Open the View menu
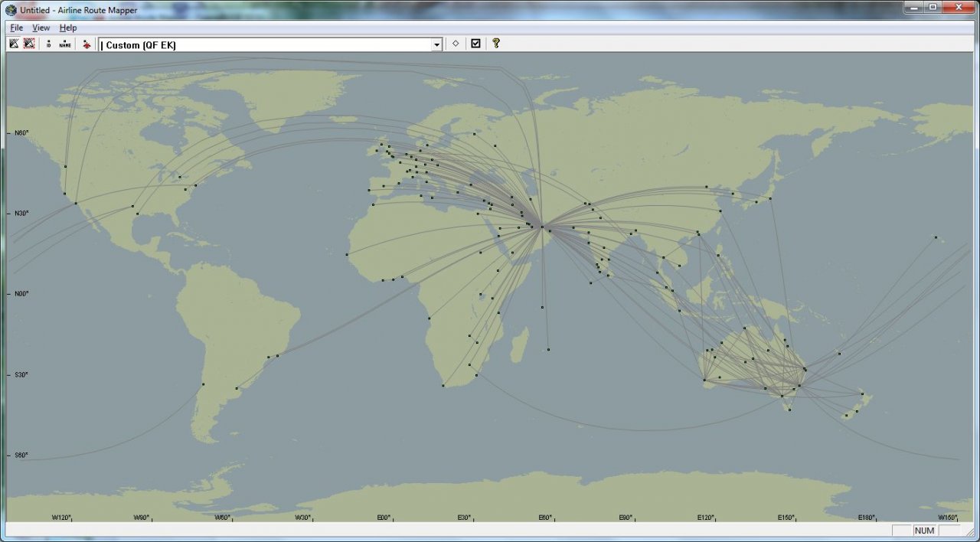980x542 pixels. click(x=41, y=28)
